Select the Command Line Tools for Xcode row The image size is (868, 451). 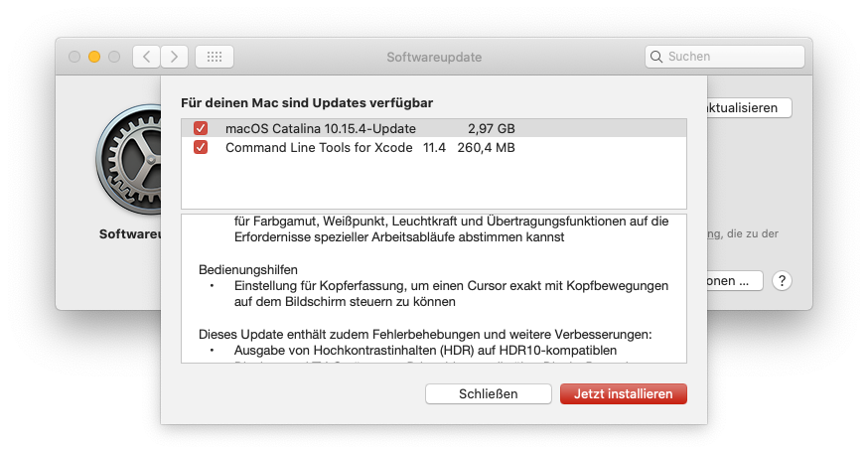point(434,147)
